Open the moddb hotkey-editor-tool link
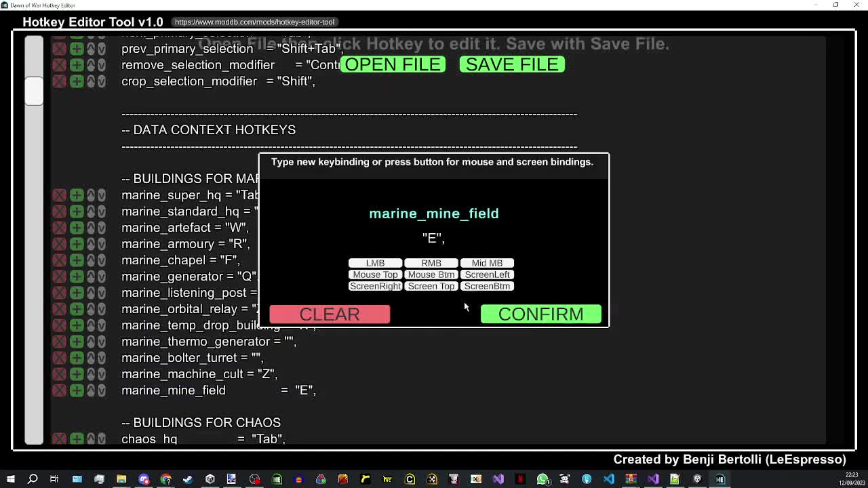868x488 pixels. tap(254, 22)
